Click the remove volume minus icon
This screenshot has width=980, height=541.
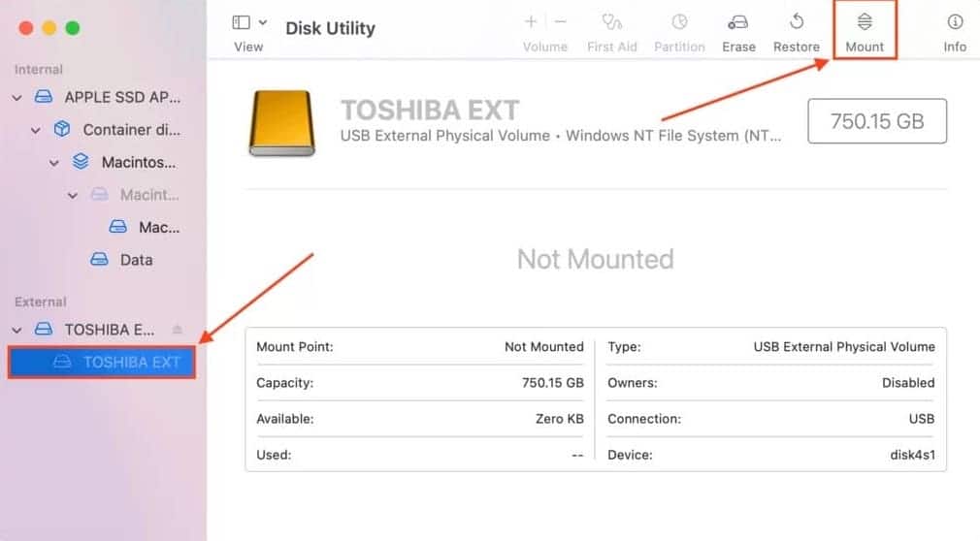[x=560, y=21]
